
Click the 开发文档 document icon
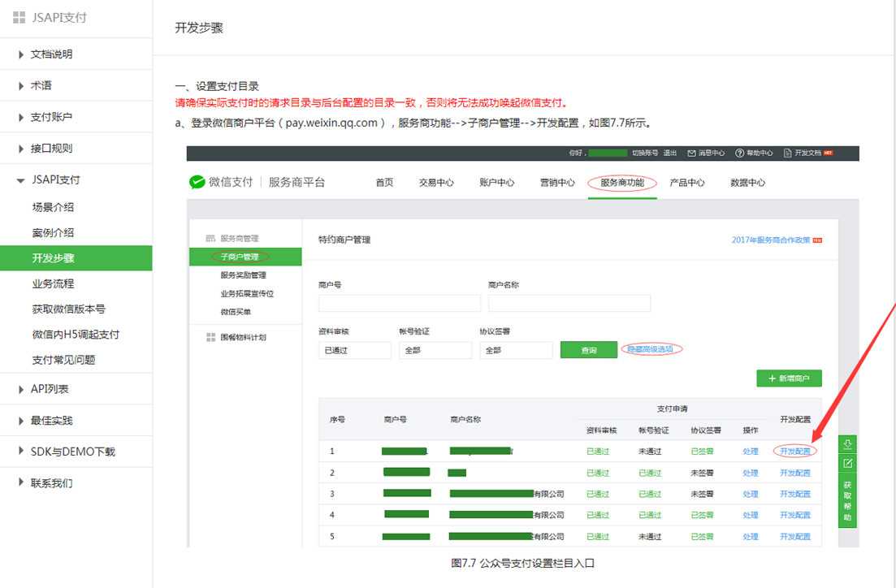pyautogui.click(x=787, y=153)
